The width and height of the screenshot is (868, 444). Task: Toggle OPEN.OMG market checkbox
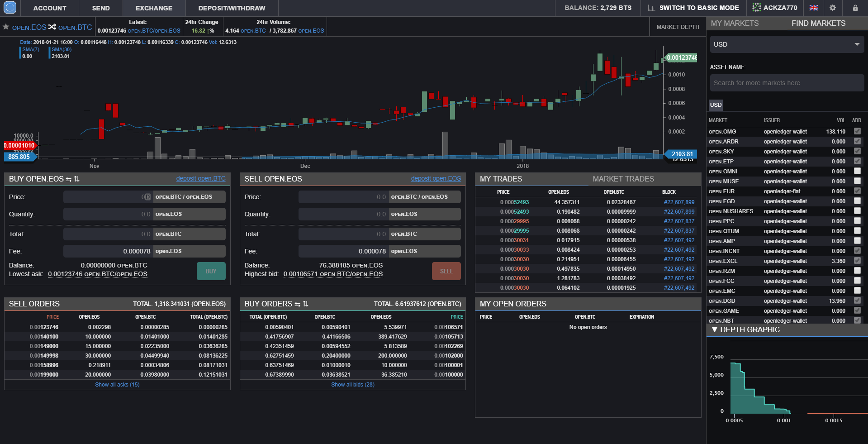pyautogui.click(x=857, y=131)
